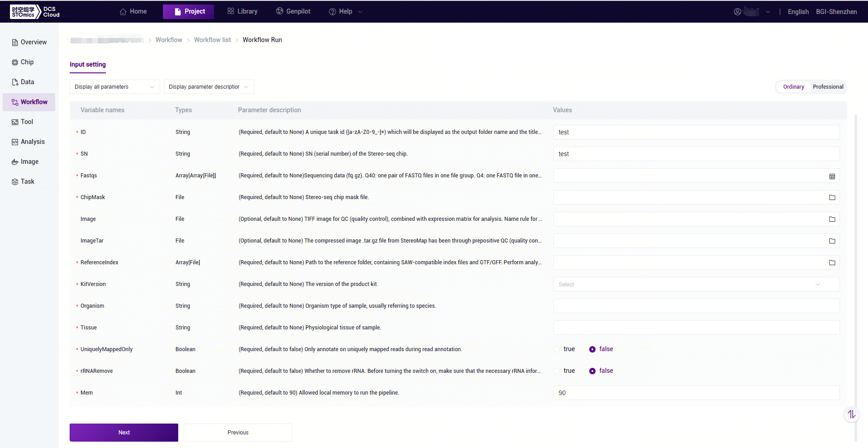Click the user avatar icon

(x=737, y=12)
